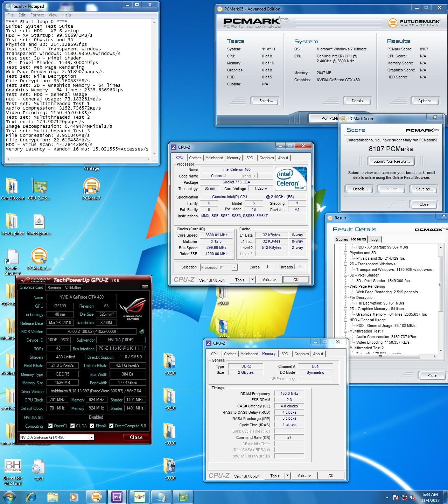Switch to Caches tab in upper CPU-Z window
Viewport: 448px width, 504px height.
pos(195,158)
